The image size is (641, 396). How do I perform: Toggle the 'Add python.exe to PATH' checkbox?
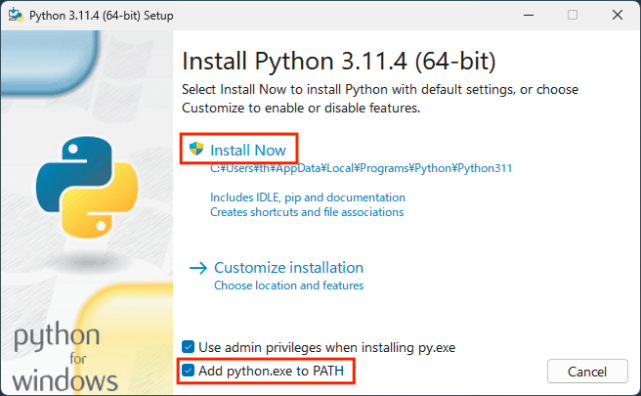188,371
